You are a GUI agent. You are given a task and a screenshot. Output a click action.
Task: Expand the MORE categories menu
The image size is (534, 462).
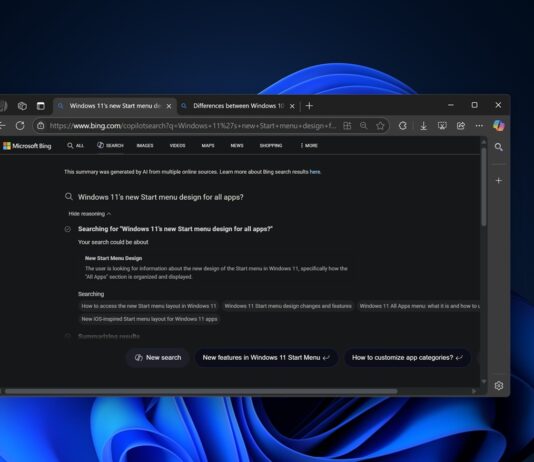tap(309, 146)
